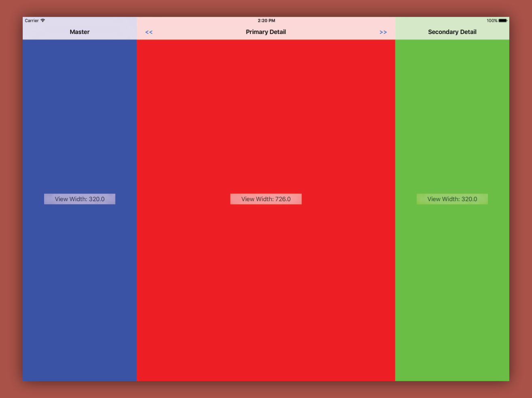
Task: Click the battery icon at top right
Action: [503, 20]
